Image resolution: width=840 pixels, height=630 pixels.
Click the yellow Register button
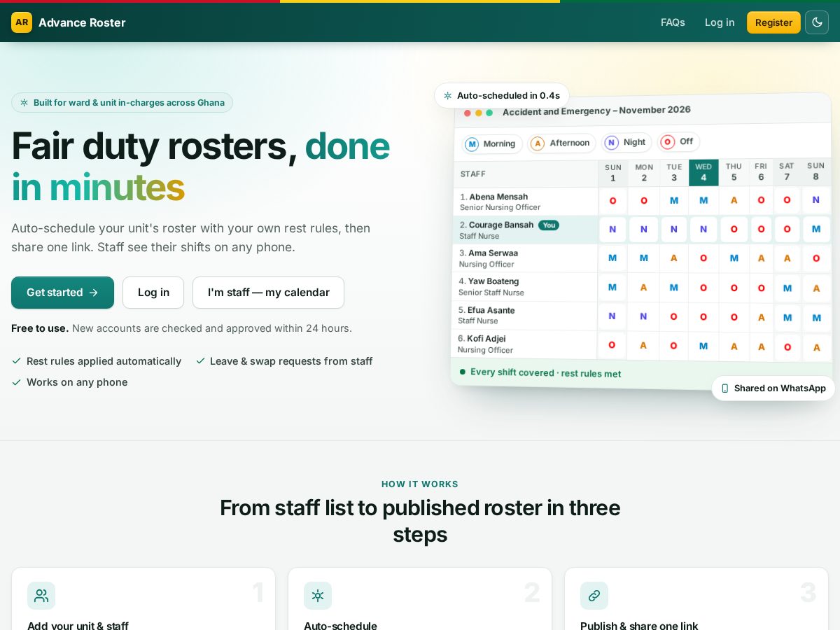773,22
